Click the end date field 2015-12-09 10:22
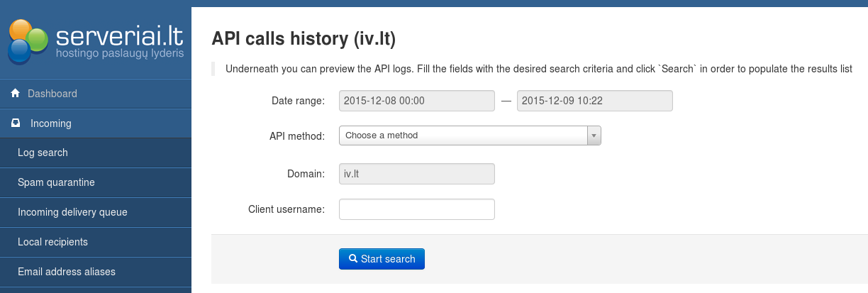Image resolution: width=868 pixels, height=293 pixels. tap(594, 101)
